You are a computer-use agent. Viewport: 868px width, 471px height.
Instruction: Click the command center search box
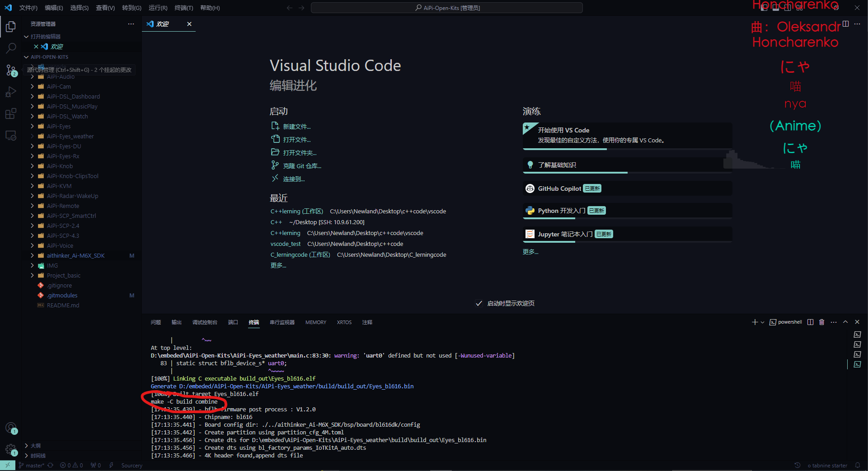(x=447, y=8)
